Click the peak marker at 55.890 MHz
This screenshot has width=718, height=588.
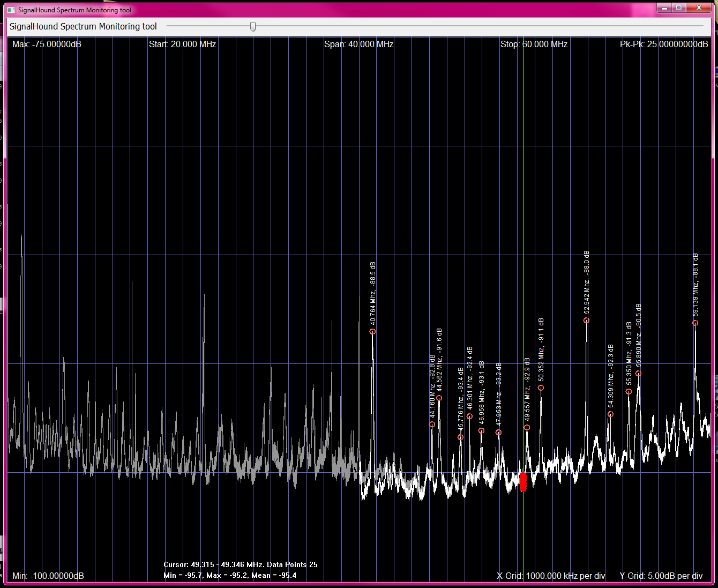point(638,374)
